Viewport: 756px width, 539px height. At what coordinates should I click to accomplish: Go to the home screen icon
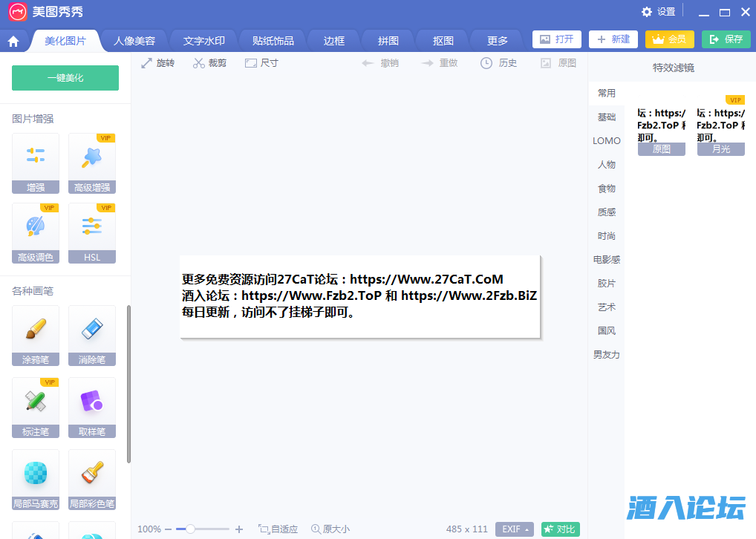point(13,41)
